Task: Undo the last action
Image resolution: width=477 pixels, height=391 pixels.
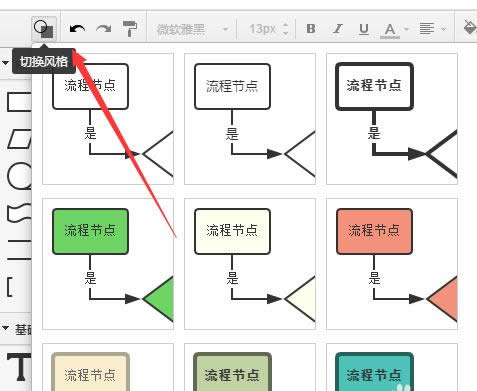Action: [x=77, y=29]
